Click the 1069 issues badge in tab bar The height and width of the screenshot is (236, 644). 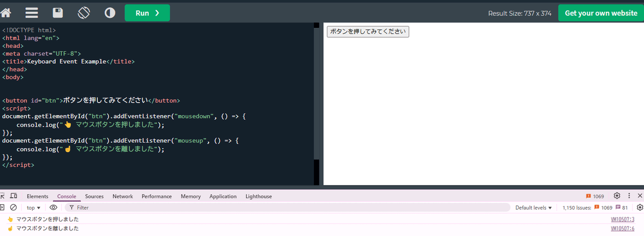pos(595,196)
